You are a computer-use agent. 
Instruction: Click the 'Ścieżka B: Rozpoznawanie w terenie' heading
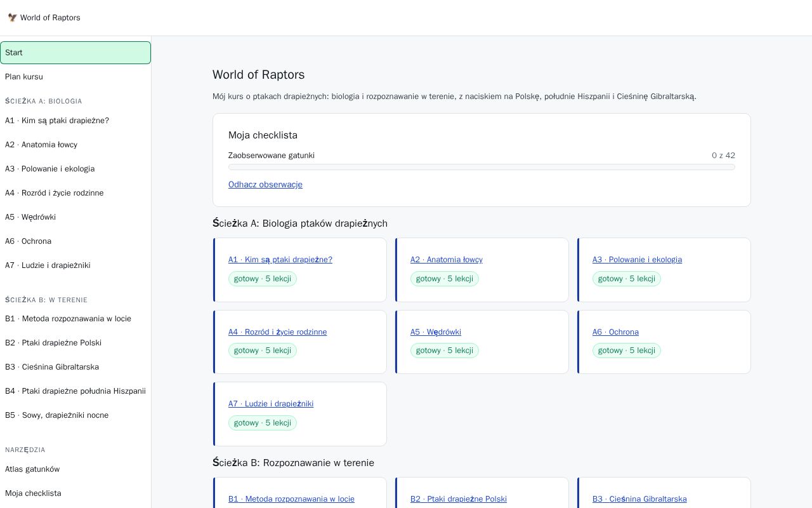tap(293, 463)
